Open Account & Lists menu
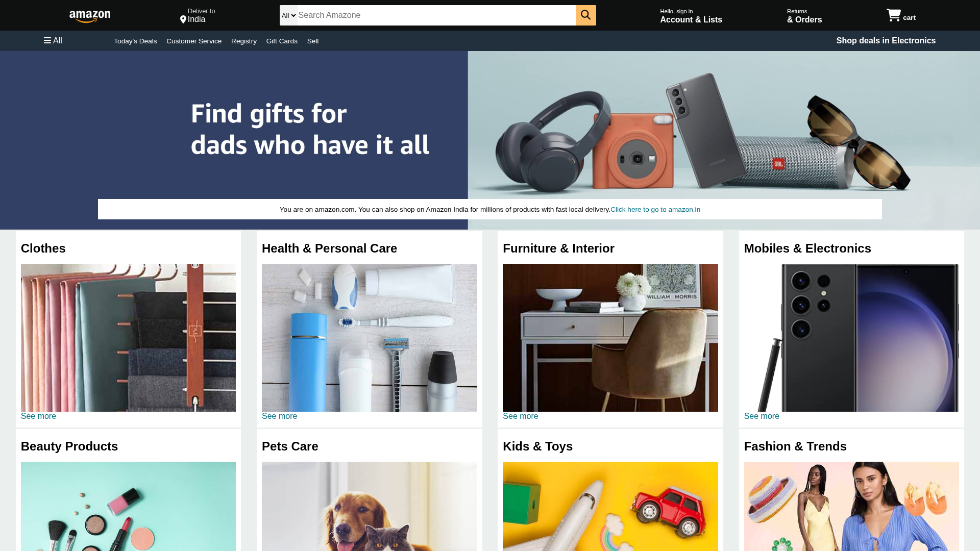 (x=691, y=16)
